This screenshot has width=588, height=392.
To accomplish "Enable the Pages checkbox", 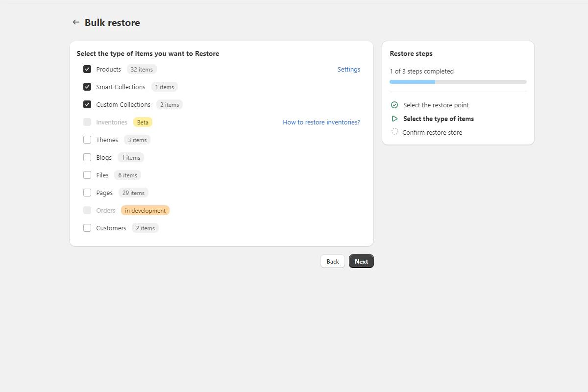I will tap(87, 193).
